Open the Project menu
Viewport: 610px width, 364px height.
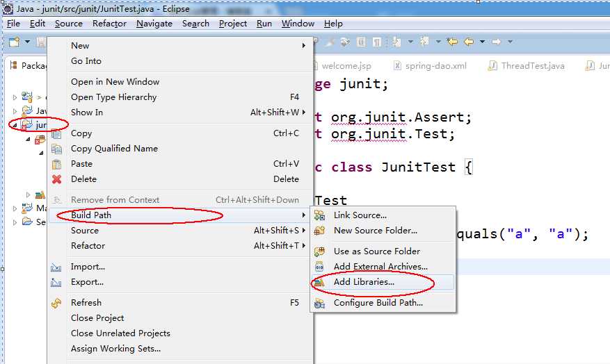coord(232,24)
